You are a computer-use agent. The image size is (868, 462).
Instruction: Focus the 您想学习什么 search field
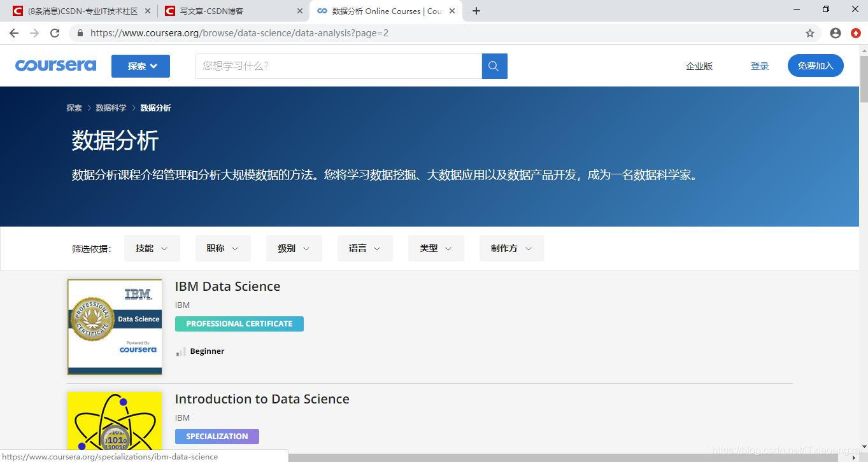[339, 66]
